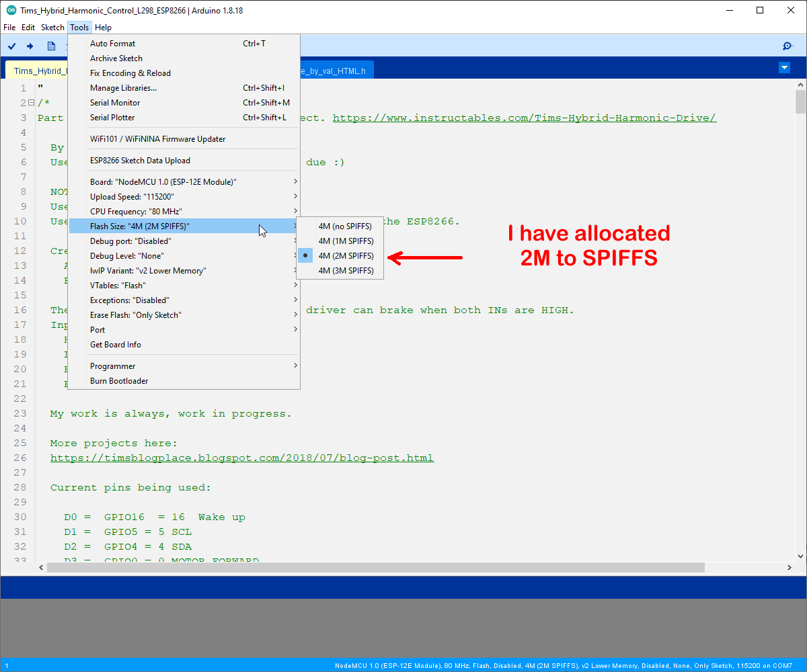Viewport: 807px width, 672px height.
Task: Expand the Port submenu
Action: pos(184,330)
